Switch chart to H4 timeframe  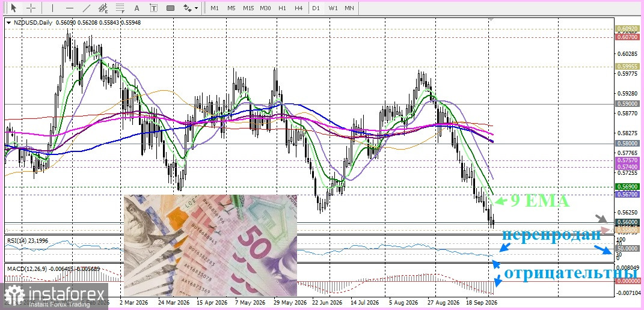point(299,8)
